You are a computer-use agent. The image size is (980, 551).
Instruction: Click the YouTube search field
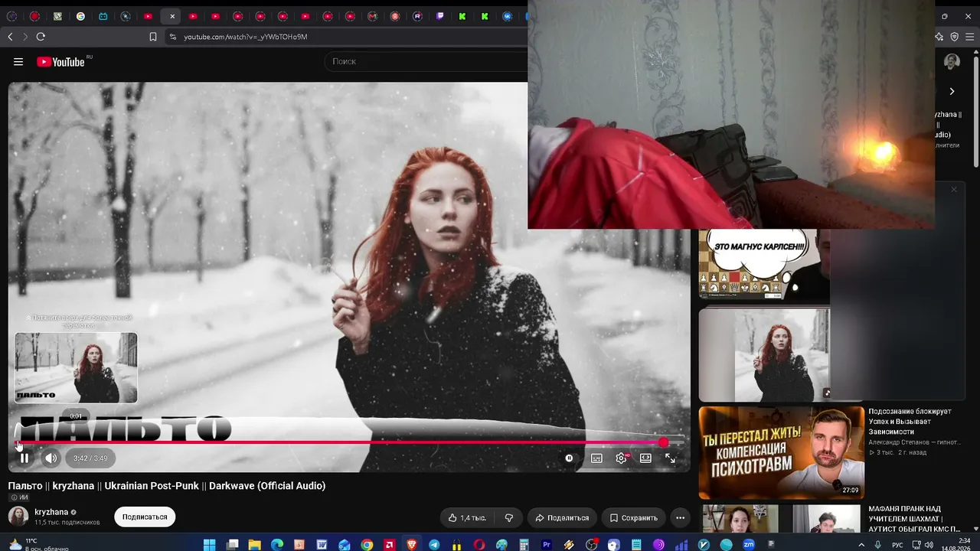(426, 61)
